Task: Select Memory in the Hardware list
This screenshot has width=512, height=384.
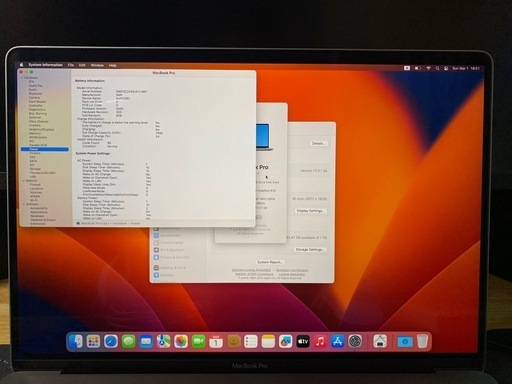Action: point(35,133)
